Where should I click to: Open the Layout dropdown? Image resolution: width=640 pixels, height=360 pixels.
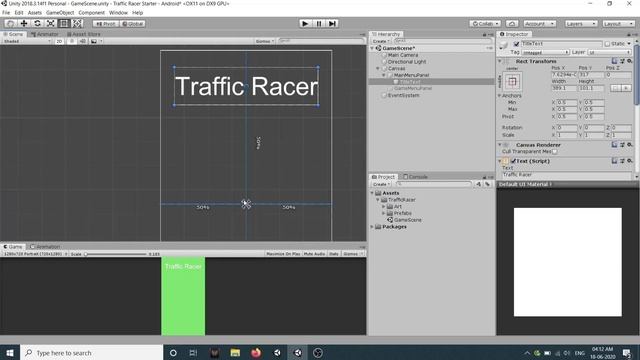tap(618, 24)
